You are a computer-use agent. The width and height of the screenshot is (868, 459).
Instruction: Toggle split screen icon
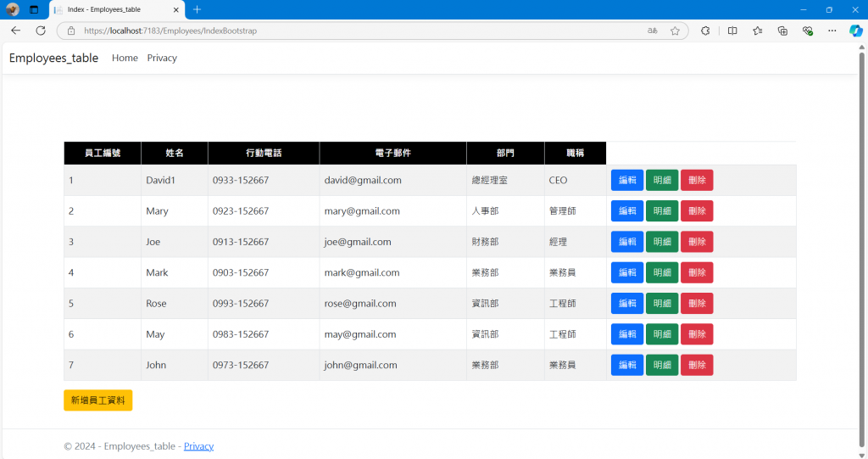[x=732, y=31]
